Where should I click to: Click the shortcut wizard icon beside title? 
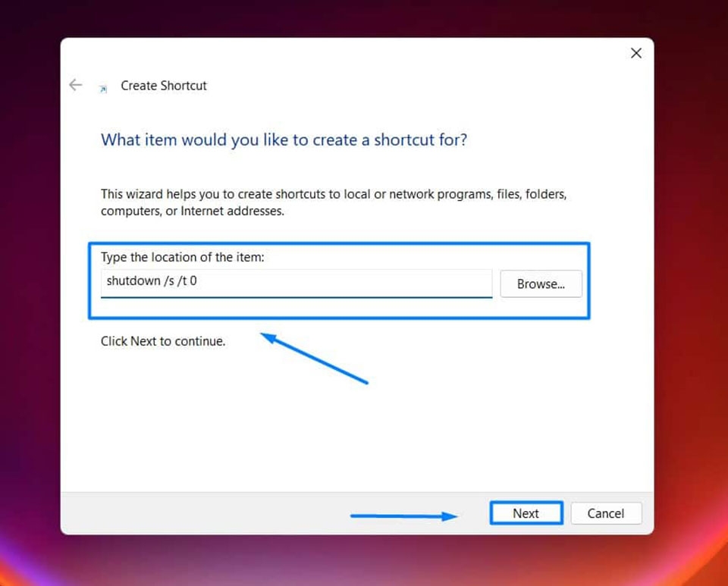pos(103,89)
